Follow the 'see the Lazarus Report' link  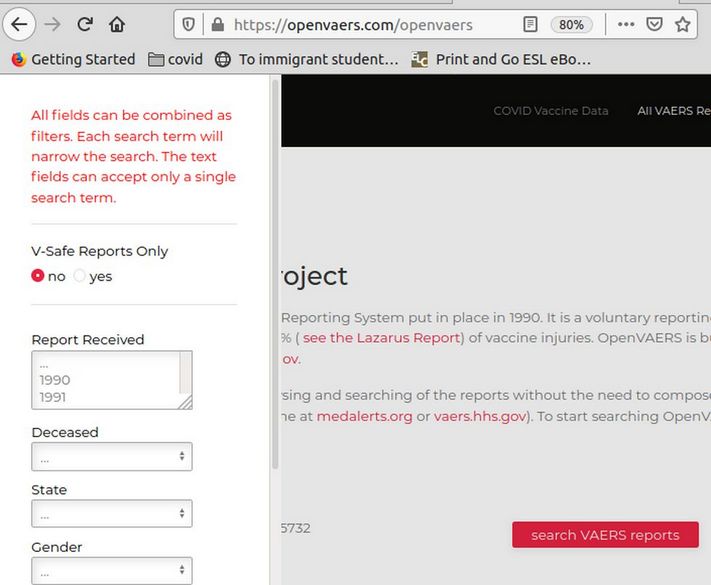[382, 338]
